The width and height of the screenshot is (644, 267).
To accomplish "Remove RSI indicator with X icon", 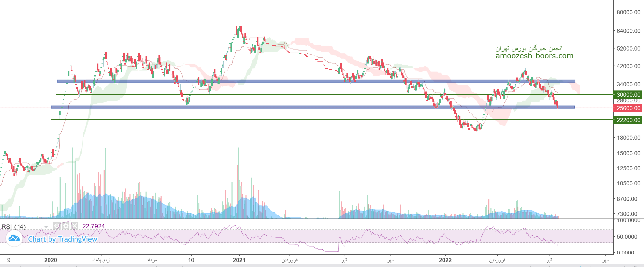I will tap(75, 226).
